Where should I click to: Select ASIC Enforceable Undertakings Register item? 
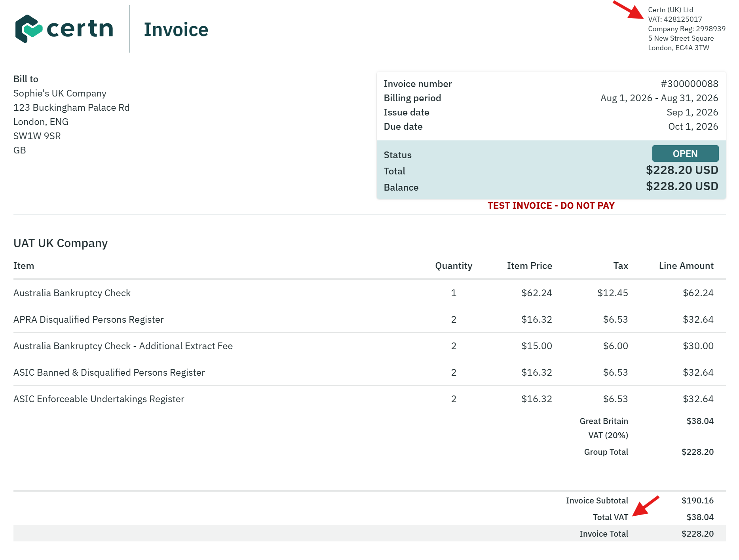pos(99,399)
